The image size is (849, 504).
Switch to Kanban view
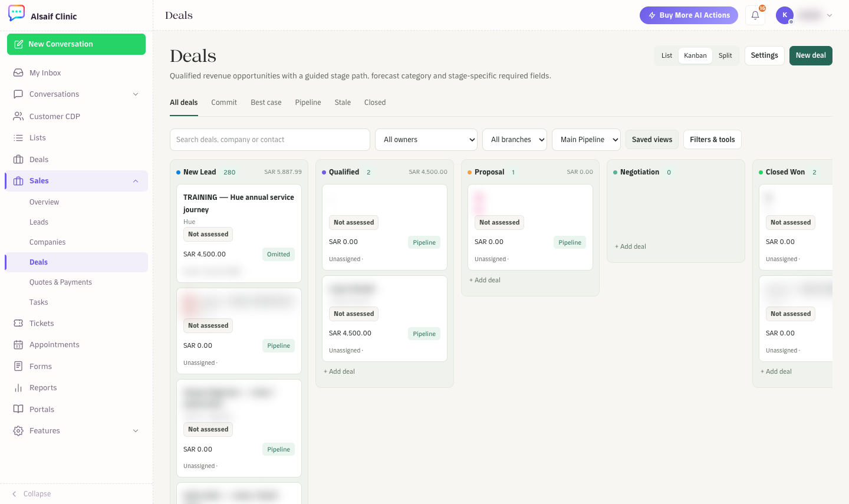[x=695, y=55]
